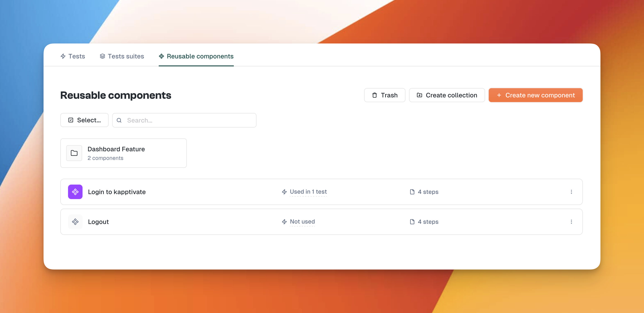Select the Reusable components tab
Screen dimensions: 644x313
click(x=196, y=56)
